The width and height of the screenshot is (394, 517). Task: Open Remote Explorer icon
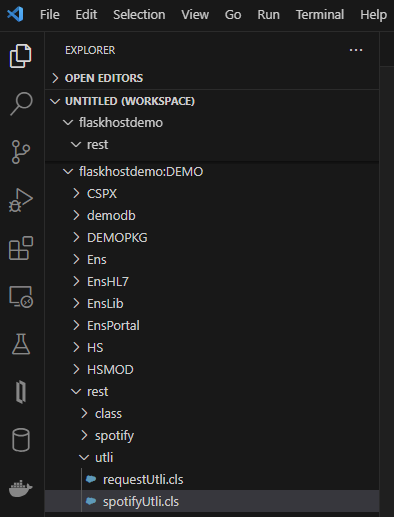[21, 297]
